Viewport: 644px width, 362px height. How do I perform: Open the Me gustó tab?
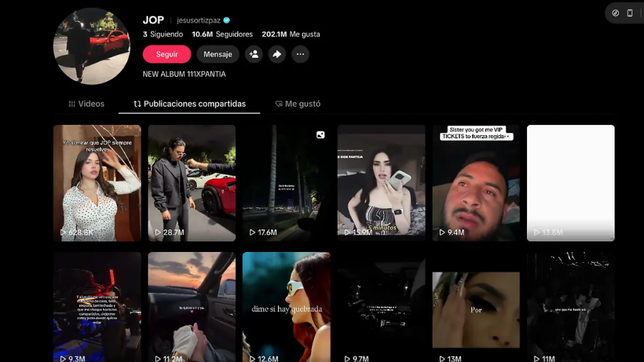click(x=297, y=104)
